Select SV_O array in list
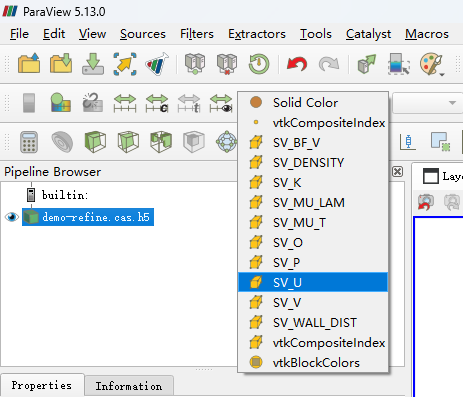Image resolution: width=463 pixels, height=397 pixels. (x=313, y=242)
